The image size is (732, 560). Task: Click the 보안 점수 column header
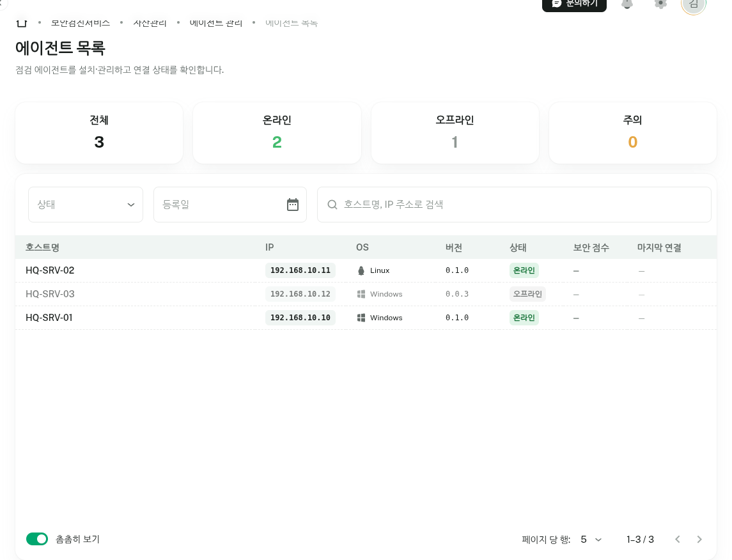pyautogui.click(x=591, y=247)
